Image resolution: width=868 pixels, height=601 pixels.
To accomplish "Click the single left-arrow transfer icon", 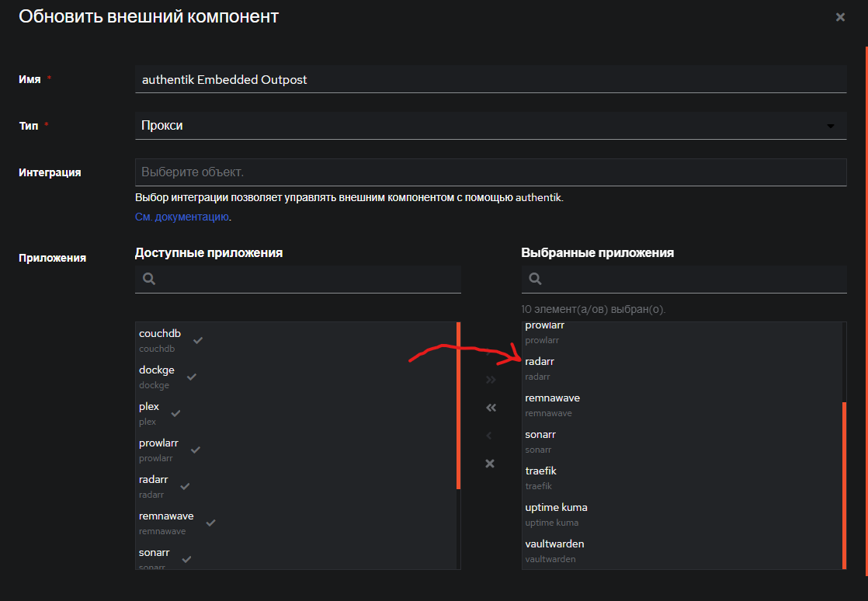I will (490, 435).
